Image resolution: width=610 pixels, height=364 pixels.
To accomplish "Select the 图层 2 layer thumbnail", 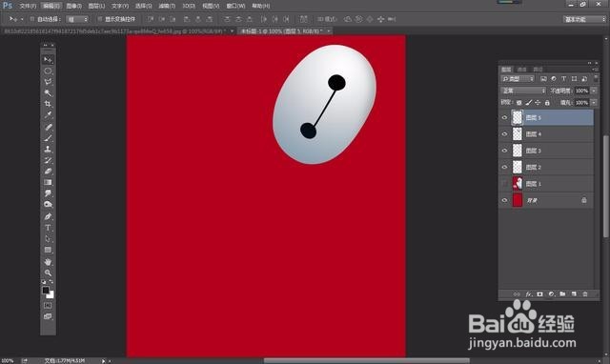I will point(517,167).
